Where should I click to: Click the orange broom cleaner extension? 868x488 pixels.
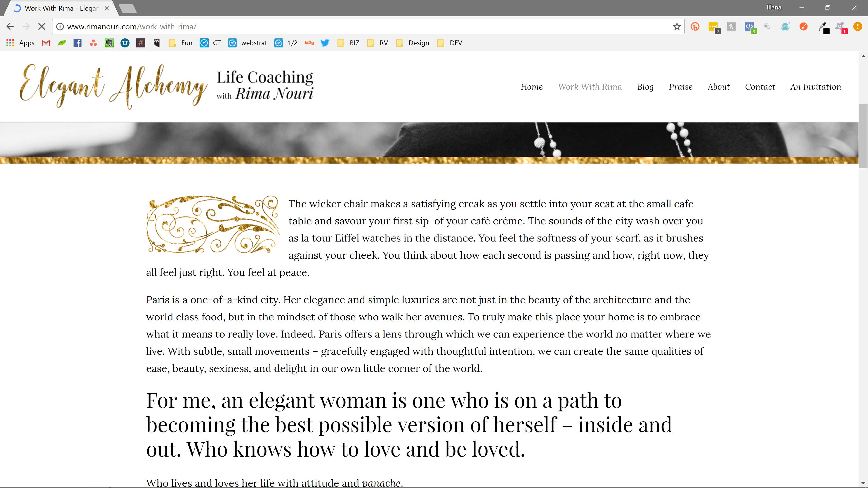coord(803,27)
